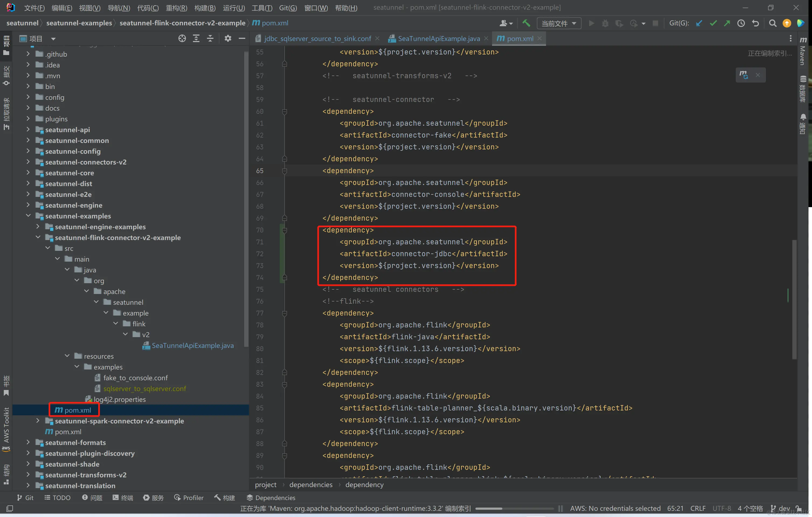This screenshot has height=517, width=812.
Task: Click the Git commit checkmark icon
Action: (x=713, y=23)
